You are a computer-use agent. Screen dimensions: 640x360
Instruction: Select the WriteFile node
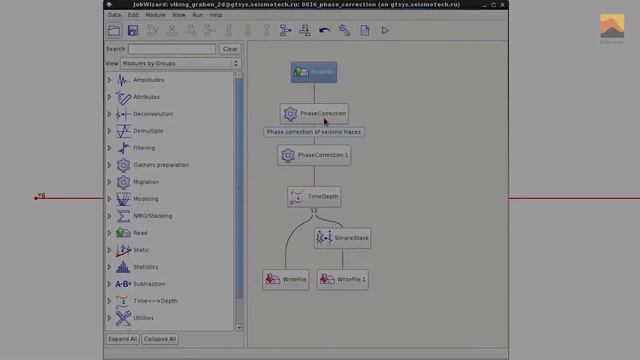pos(286,280)
